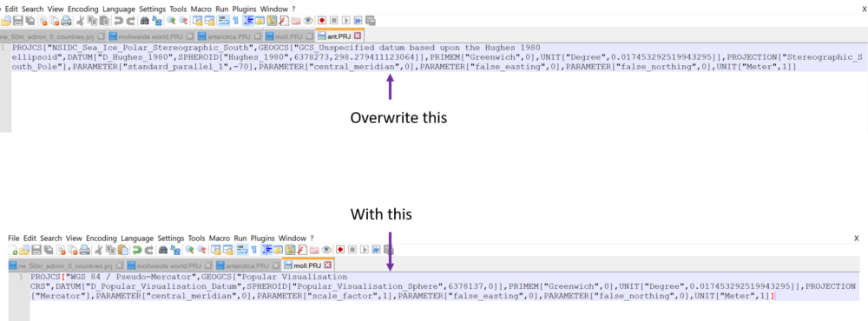Screen dimensions: 868x321
Task: Open the Encoding menu in the upper window
Action: tap(83, 9)
